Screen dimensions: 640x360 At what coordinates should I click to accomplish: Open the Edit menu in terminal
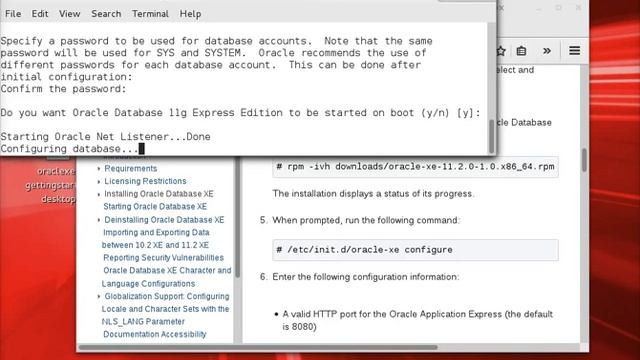[x=40, y=14]
